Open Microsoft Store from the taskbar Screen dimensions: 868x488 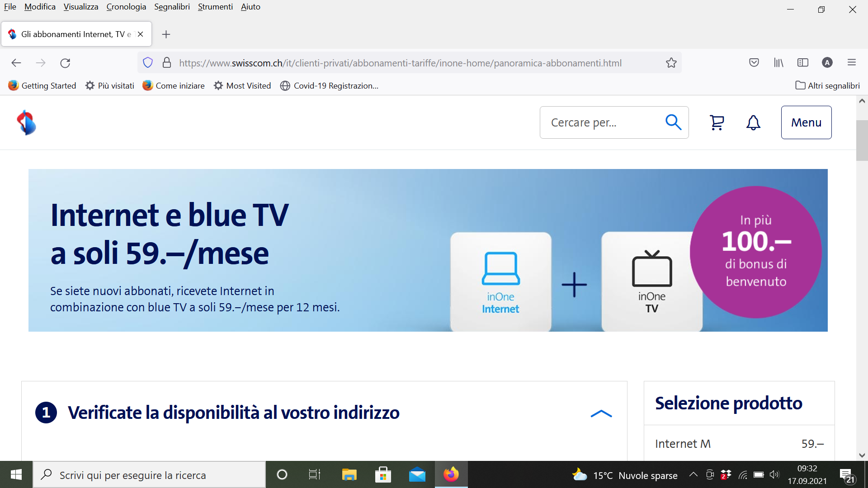point(383,474)
